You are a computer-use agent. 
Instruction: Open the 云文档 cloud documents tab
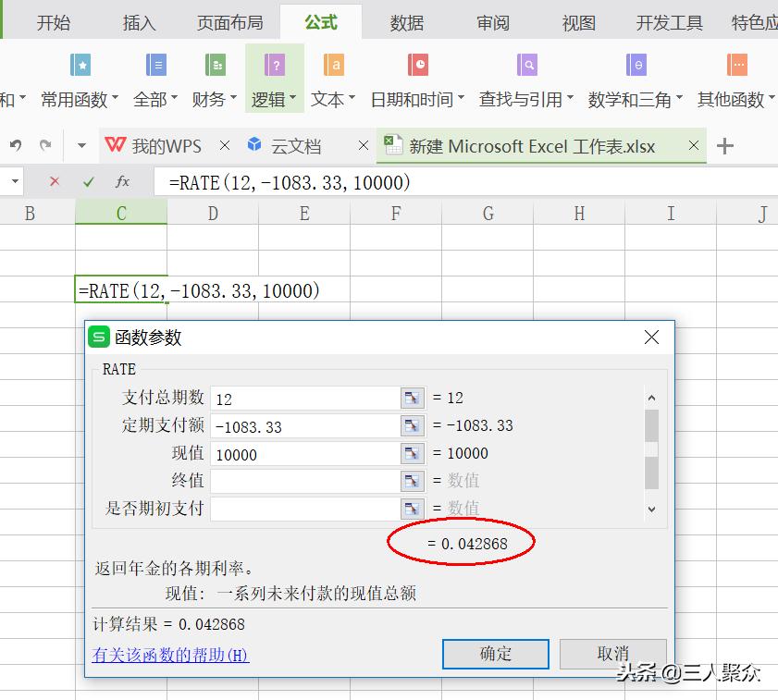pos(296,146)
